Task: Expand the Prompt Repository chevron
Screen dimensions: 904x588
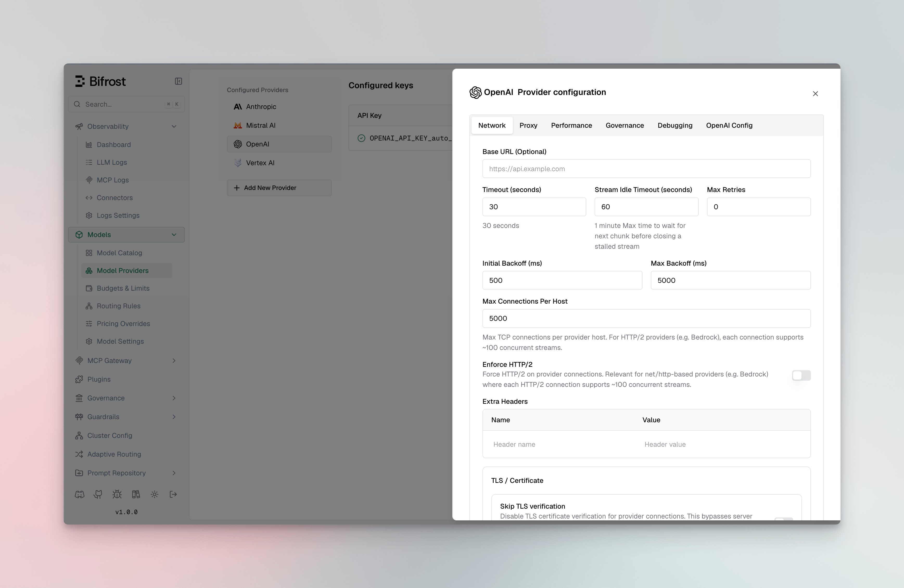Action: 174,473
